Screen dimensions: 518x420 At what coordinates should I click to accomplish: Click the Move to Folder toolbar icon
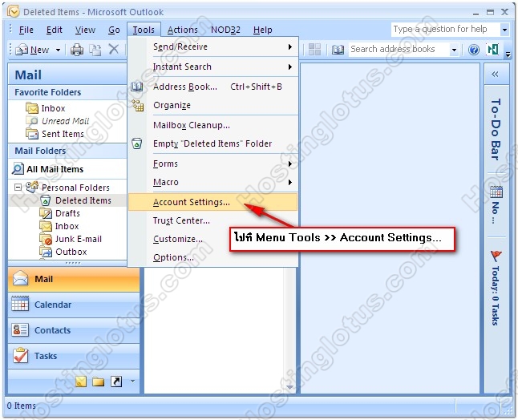pyautogui.click(x=95, y=50)
